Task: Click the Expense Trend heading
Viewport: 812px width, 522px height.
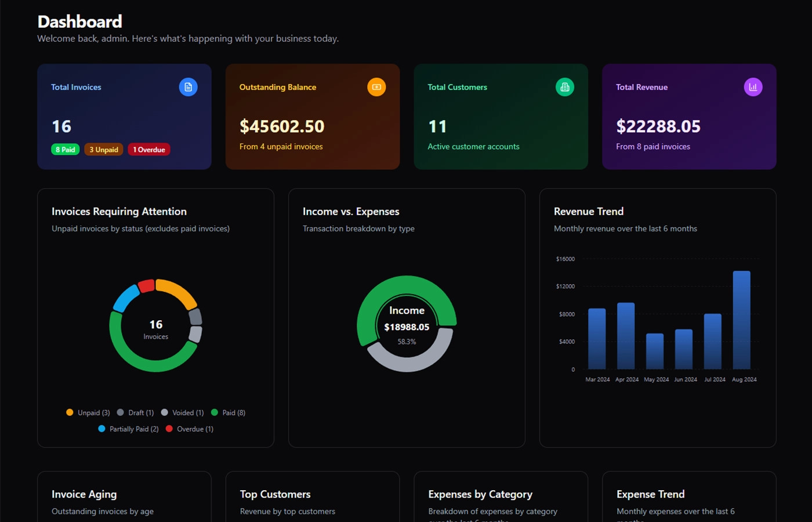Action: (x=650, y=494)
